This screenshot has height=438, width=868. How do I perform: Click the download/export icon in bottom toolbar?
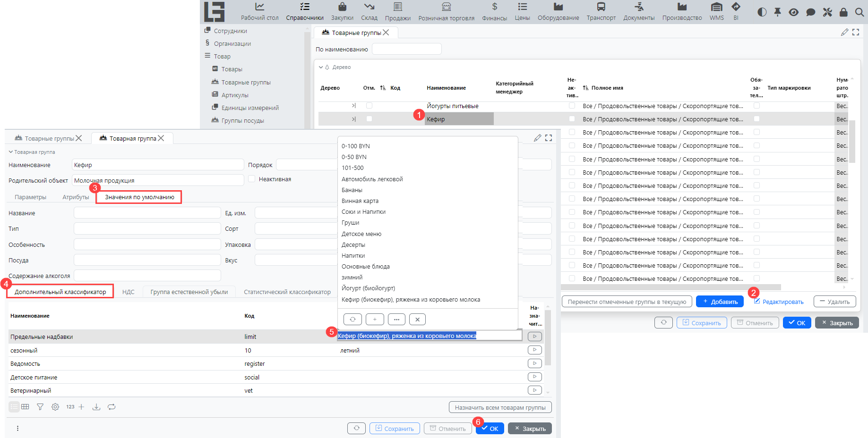96,407
